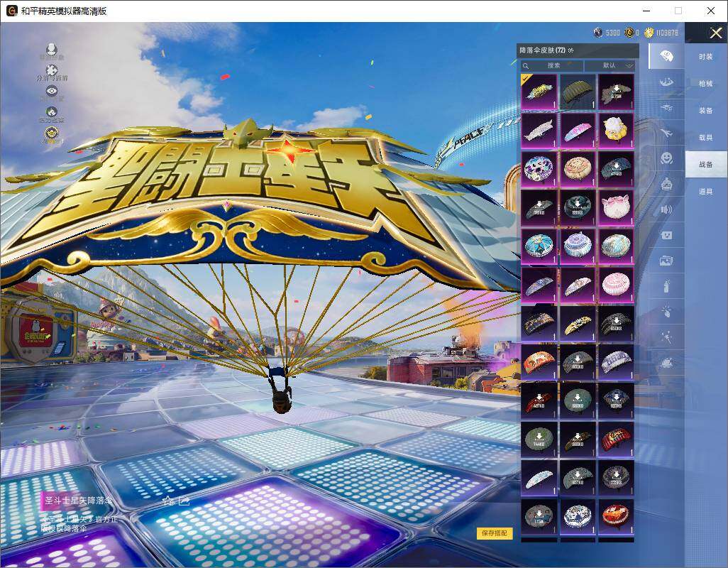
Task: Click the golden badge icon on left
Action: coord(52,133)
